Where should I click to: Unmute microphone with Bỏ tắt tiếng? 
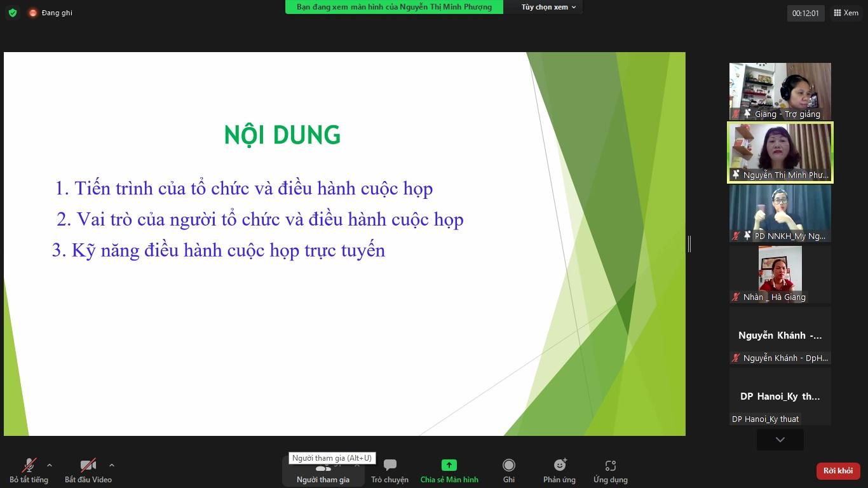tap(29, 471)
